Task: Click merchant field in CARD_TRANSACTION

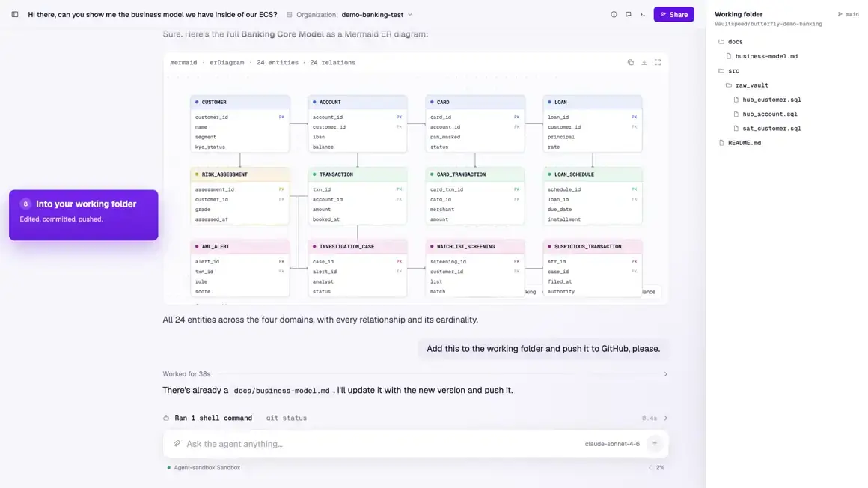Action: coord(441,210)
